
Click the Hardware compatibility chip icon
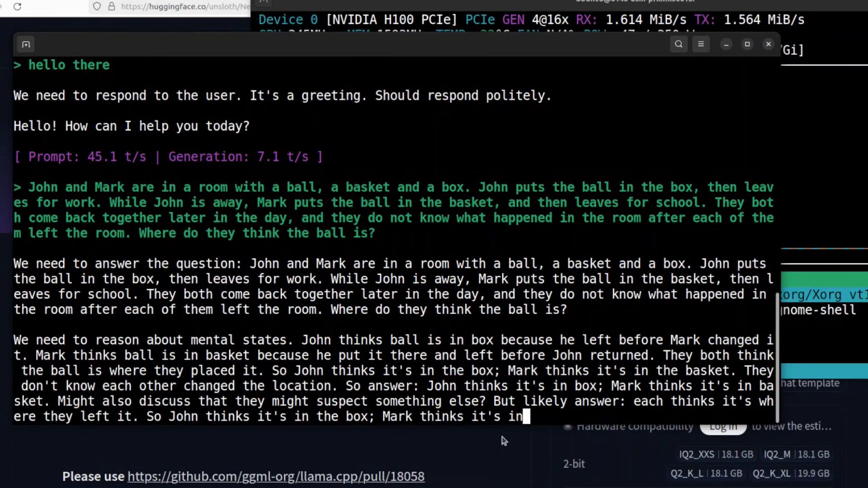[x=568, y=427]
